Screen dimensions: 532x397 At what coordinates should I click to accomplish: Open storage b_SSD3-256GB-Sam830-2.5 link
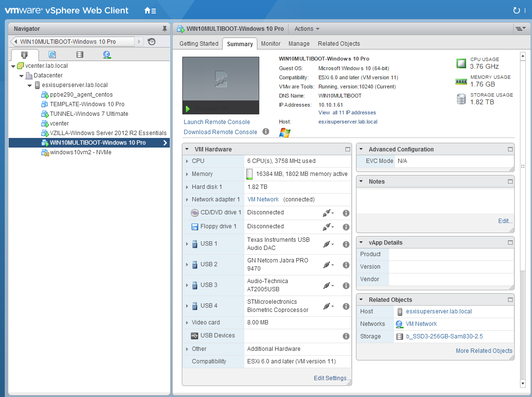444,336
